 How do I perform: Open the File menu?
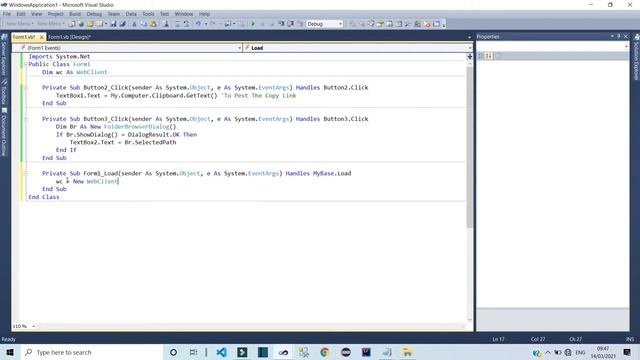tap(7, 14)
